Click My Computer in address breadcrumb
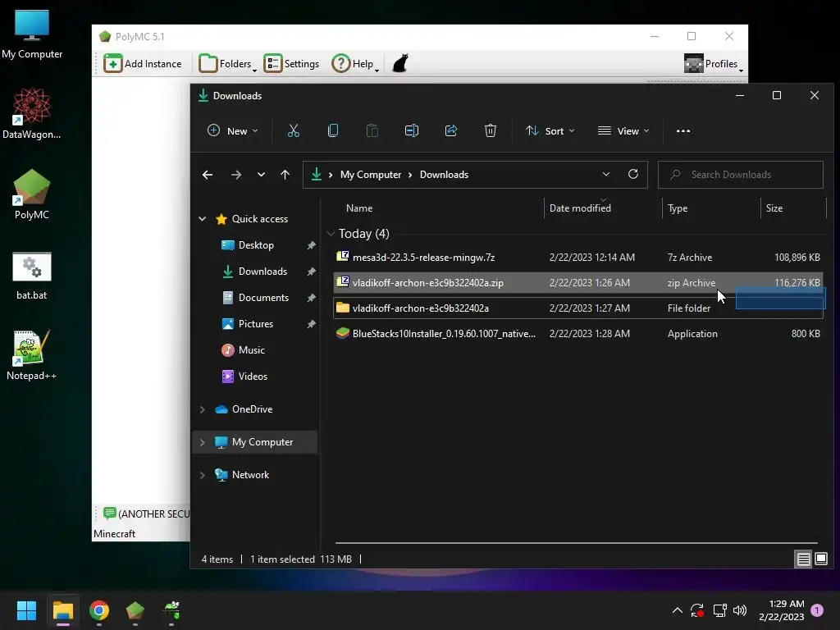840x630 pixels. coord(371,175)
